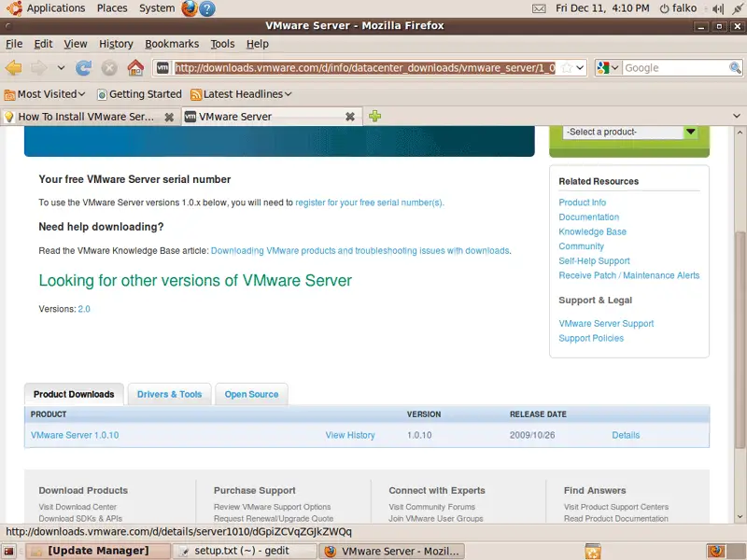This screenshot has width=747, height=560.
Task: Open VMware Server Support link
Action: click(x=606, y=323)
